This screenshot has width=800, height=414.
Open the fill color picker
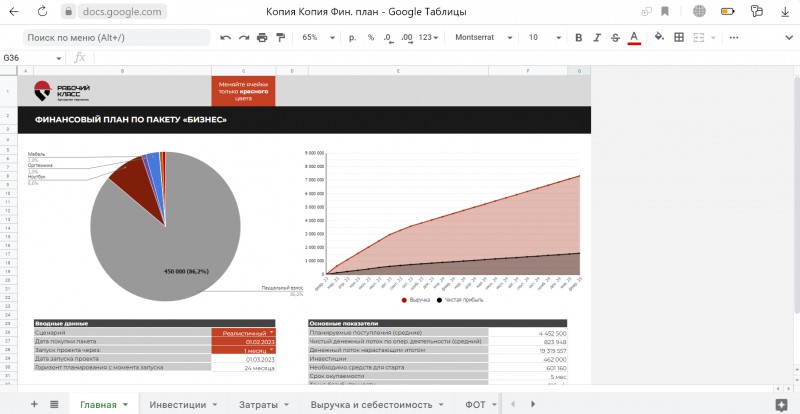659,37
